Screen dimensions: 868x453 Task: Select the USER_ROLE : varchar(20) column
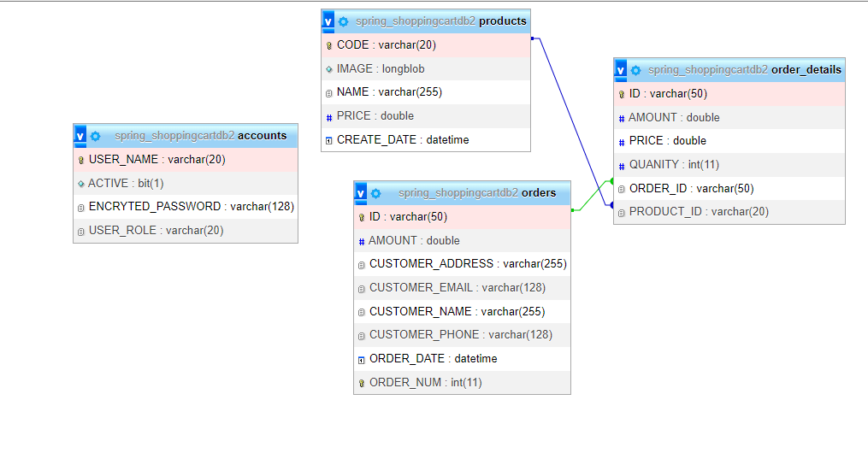[186, 231]
